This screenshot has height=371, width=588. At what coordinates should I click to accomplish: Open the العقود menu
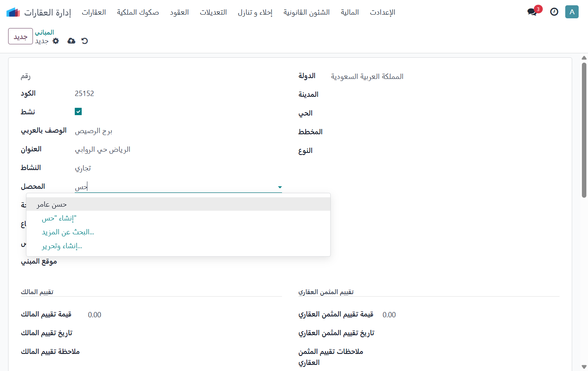[x=179, y=12]
